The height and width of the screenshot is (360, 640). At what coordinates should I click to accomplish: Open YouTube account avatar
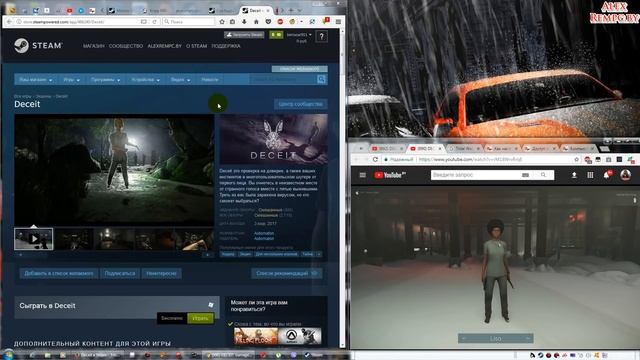click(x=625, y=175)
